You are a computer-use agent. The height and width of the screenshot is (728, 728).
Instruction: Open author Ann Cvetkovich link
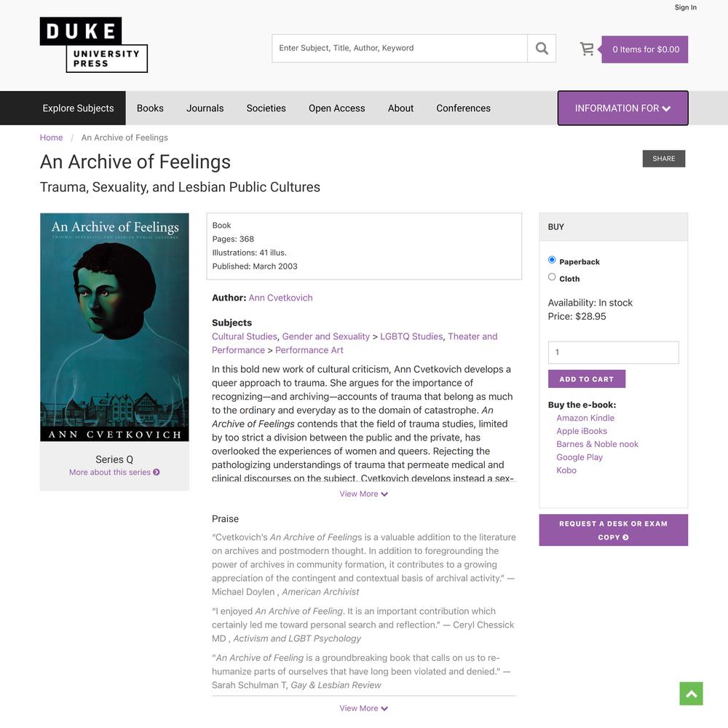point(280,298)
